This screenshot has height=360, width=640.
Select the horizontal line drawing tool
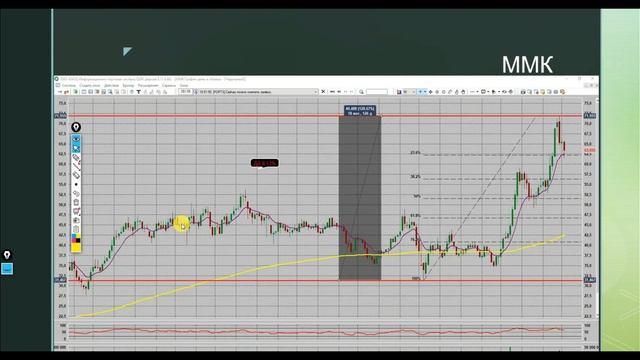coord(472,92)
